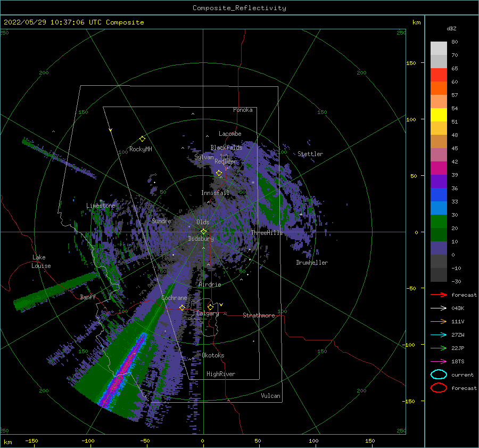Click the Innisfail label
This screenshot has height=448, width=479.
(215, 193)
